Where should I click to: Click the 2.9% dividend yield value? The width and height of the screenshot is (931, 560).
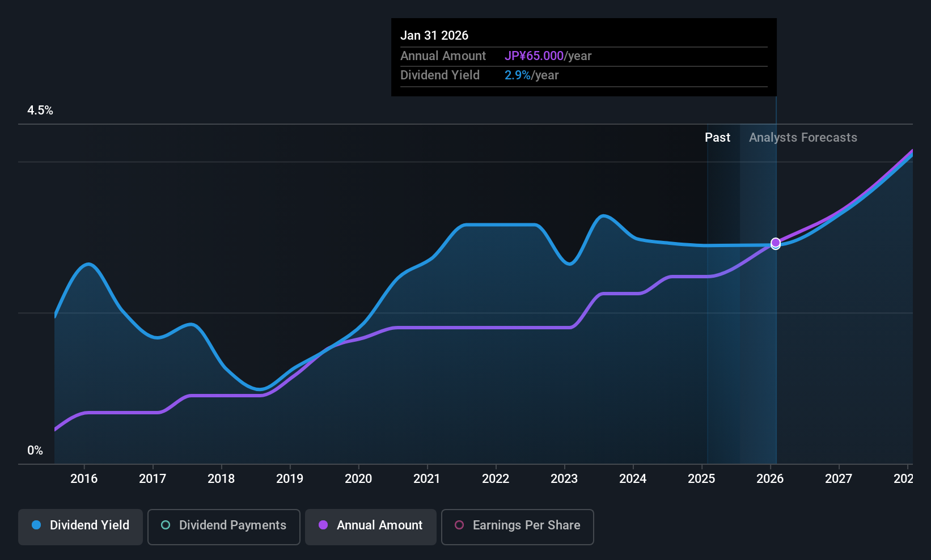[518, 75]
